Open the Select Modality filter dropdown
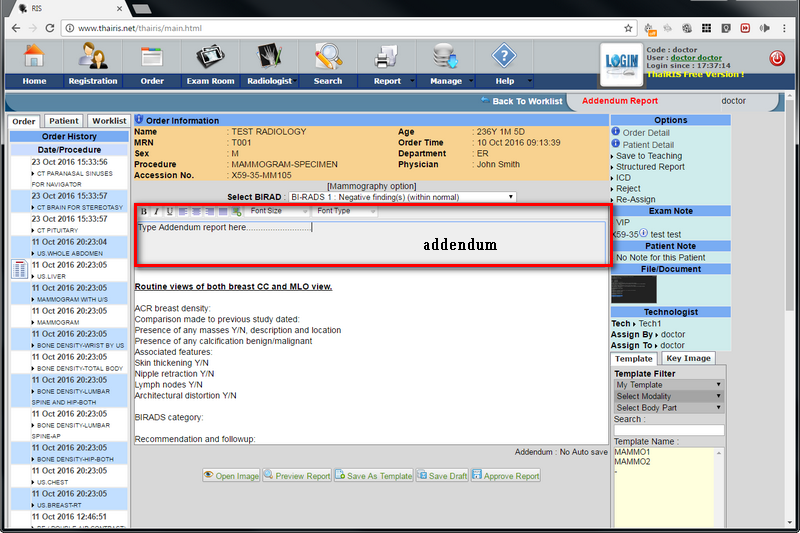 click(x=669, y=397)
